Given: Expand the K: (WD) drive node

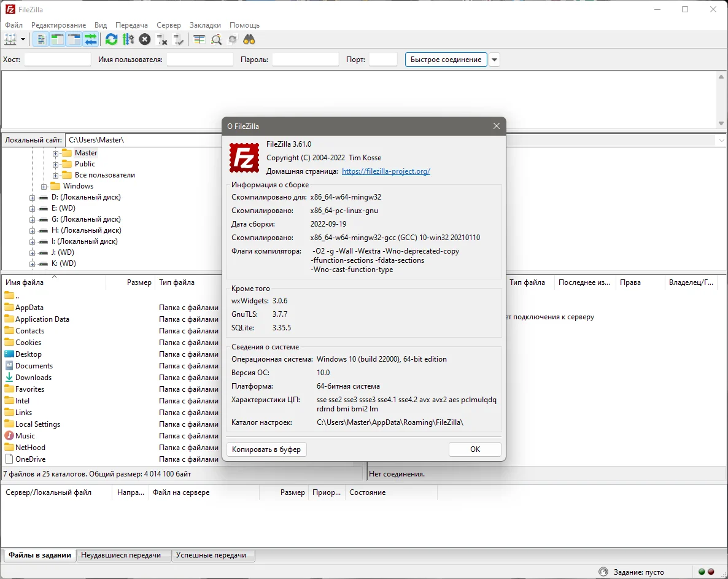Looking at the screenshot, I should click(x=32, y=264).
